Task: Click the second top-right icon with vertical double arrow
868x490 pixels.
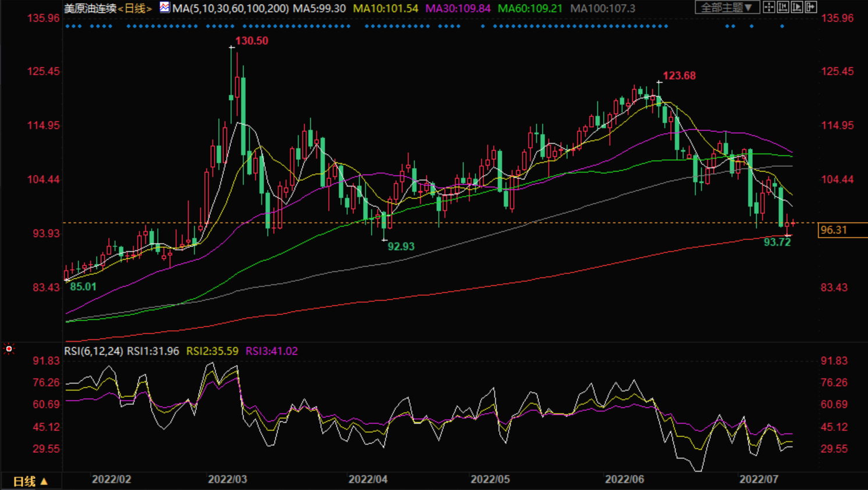Action: point(783,8)
